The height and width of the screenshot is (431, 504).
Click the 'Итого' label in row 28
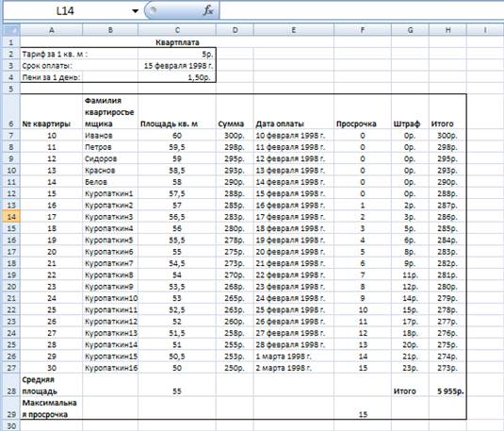pyautogui.click(x=405, y=391)
